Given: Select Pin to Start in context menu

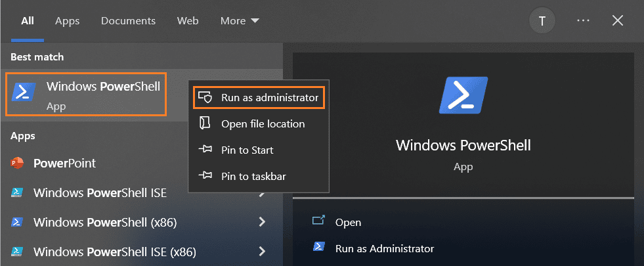Looking at the screenshot, I should tap(247, 150).
